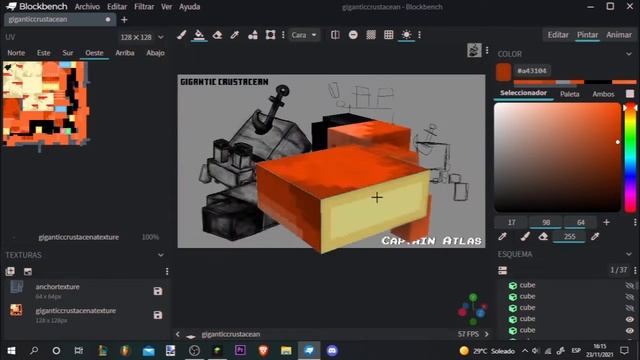Select the Copy Paste selection tool
The height and width of the screenshot is (360, 640).
click(270, 35)
